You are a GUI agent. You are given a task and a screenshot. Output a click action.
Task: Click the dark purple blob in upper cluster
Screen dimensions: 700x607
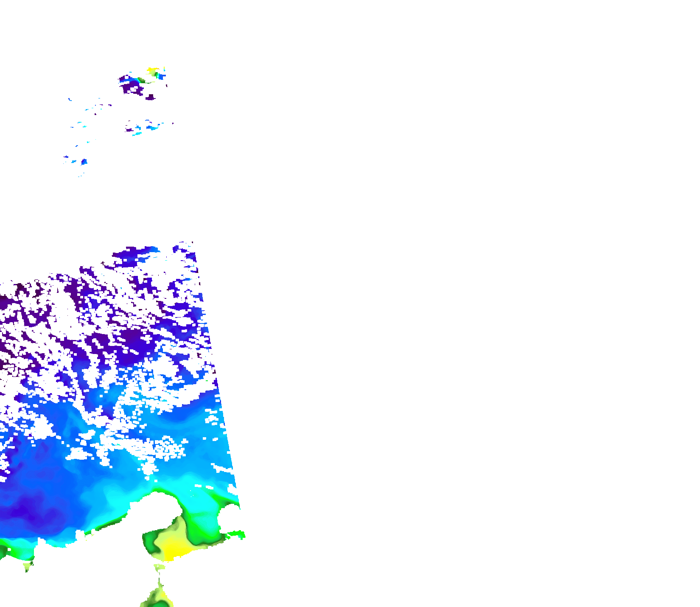(132, 88)
